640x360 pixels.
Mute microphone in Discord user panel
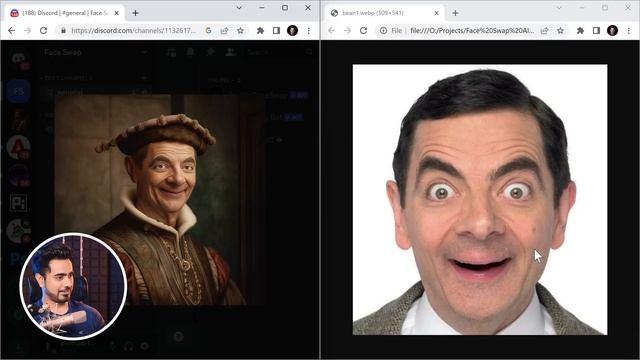coord(113,346)
